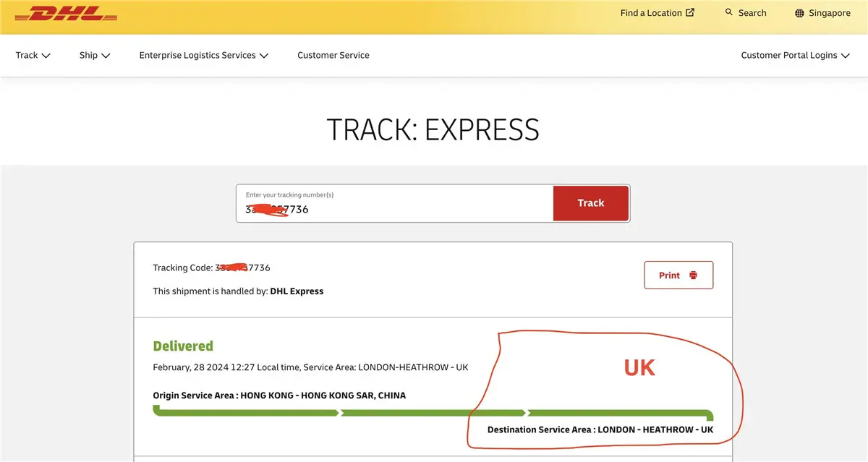Click the Search label in the header
The image size is (868, 462).
click(752, 12)
